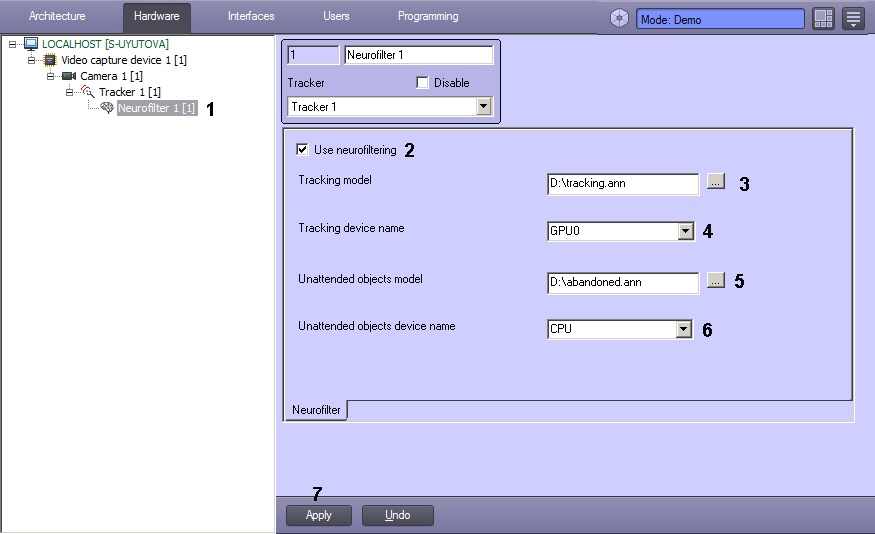Image resolution: width=875 pixels, height=534 pixels.
Task: Open the layout grid icon at top right
Action: pyautogui.click(x=823, y=18)
